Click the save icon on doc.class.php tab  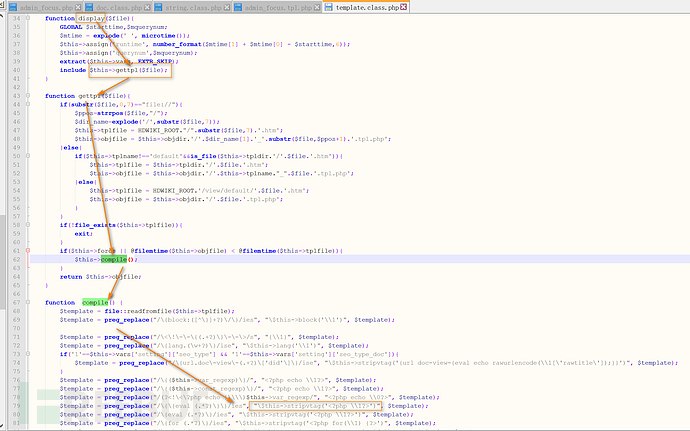pos(89,7)
